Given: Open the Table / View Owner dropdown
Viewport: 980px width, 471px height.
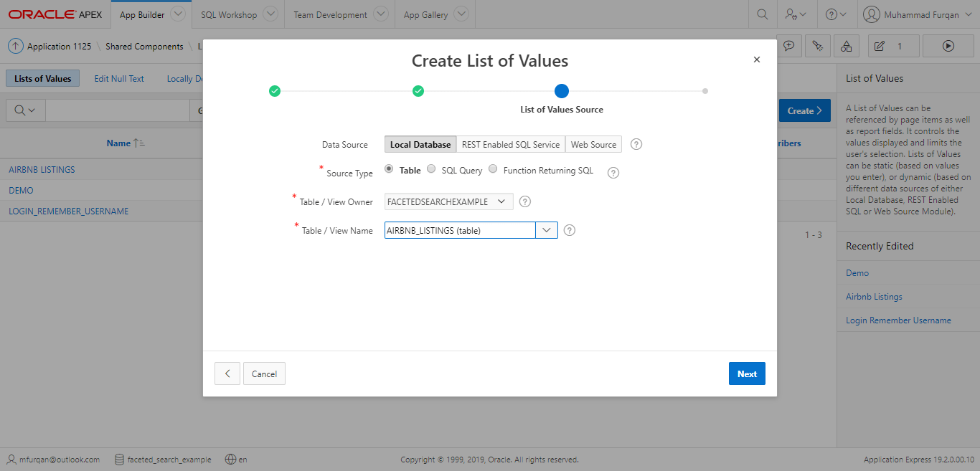Looking at the screenshot, I should [449, 201].
